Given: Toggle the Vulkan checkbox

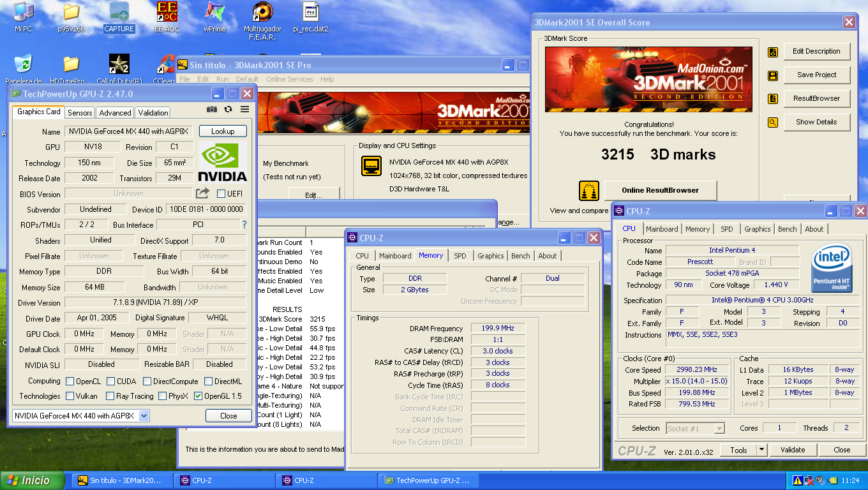Looking at the screenshot, I should (x=70, y=396).
